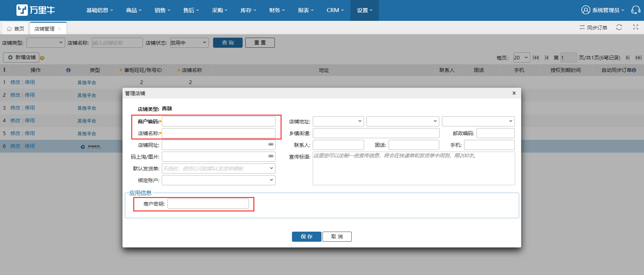The height and width of the screenshot is (275, 644).
Task: Click the 万里牛 logo icon
Action: (x=22, y=10)
